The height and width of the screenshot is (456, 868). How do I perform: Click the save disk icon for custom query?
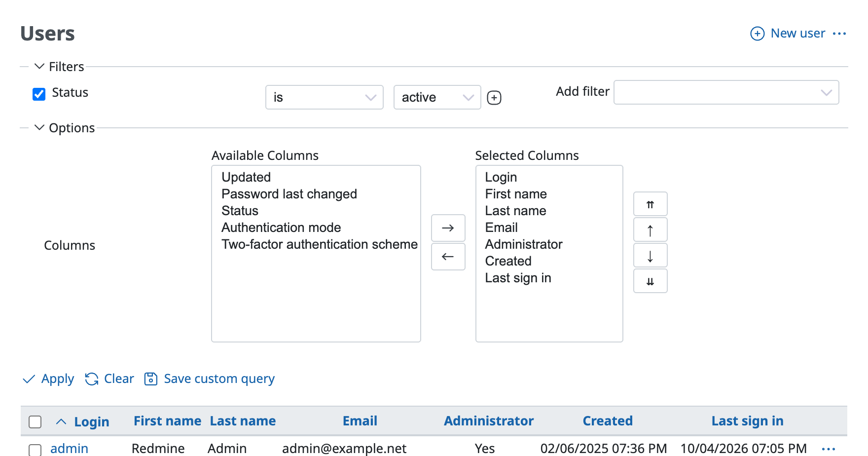[x=150, y=379]
